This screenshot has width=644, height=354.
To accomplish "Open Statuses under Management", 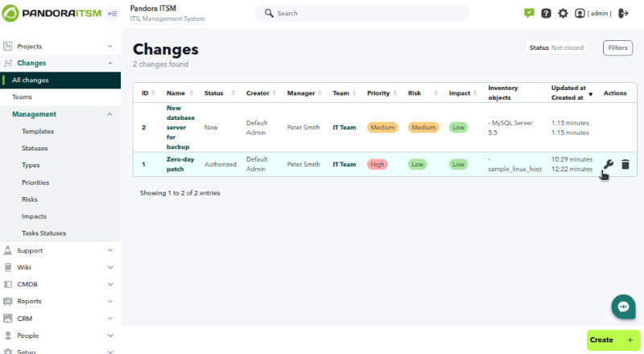I will coord(35,148).
